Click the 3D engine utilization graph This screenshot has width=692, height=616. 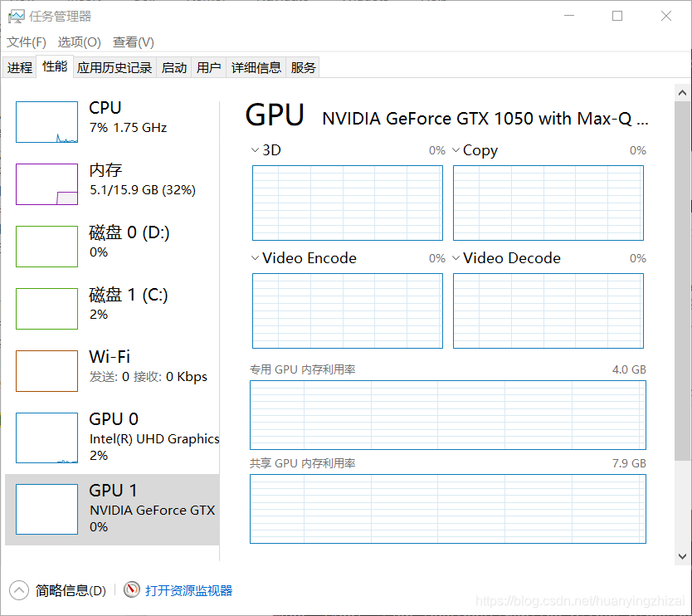(x=348, y=203)
